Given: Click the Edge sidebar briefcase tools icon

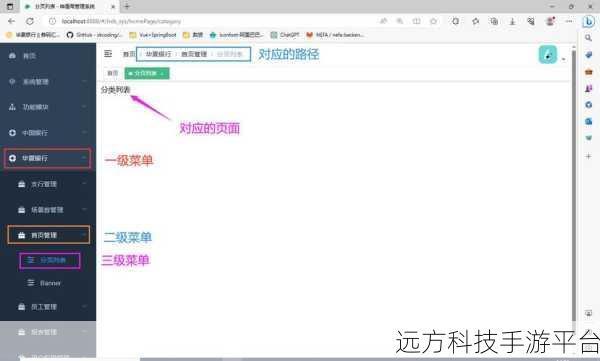Looking at the screenshot, I should (589, 72).
